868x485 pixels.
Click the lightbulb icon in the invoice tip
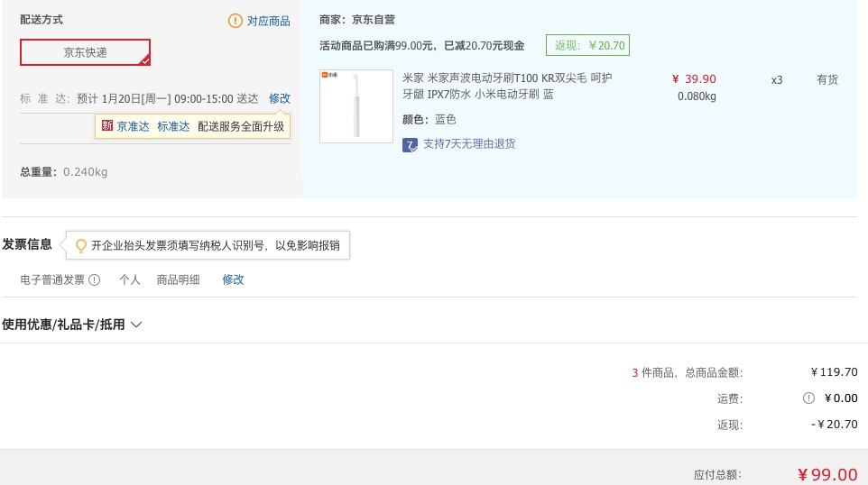pos(81,245)
